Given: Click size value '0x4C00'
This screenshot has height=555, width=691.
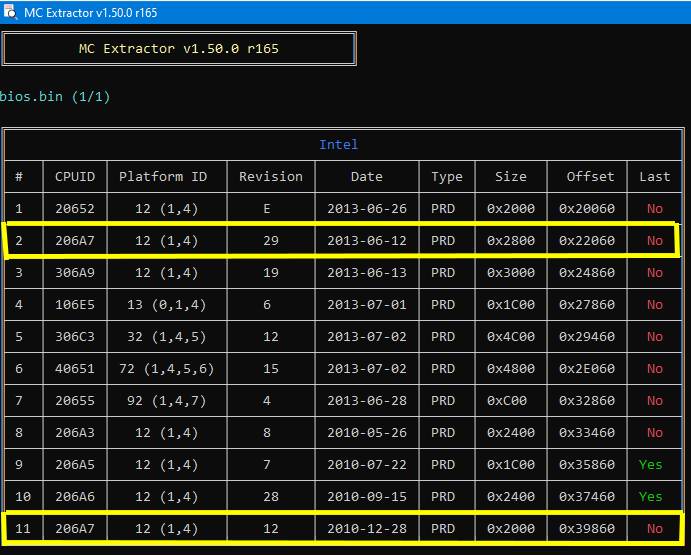Looking at the screenshot, I should tap(511, 337).
